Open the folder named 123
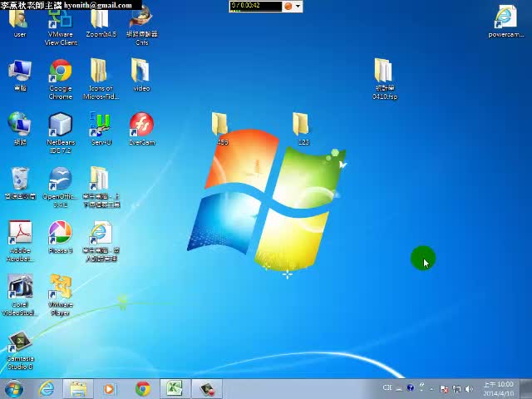Viewport: 532px width, 399px height. coord(302,129)
